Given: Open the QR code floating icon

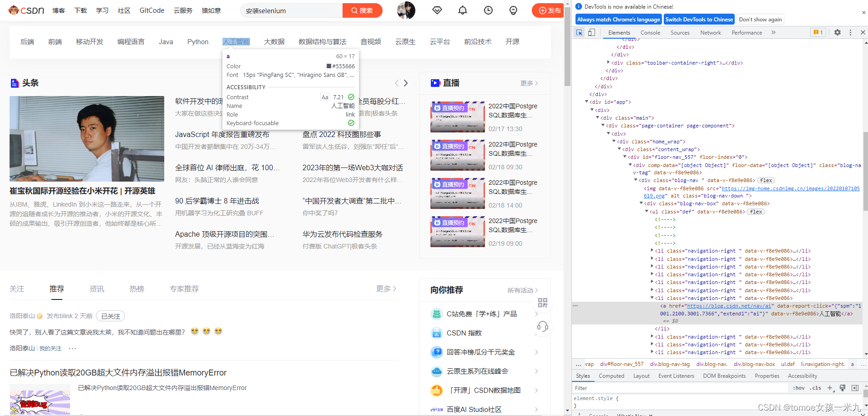Looking at the screenshot, I should [x=543, y=303].
